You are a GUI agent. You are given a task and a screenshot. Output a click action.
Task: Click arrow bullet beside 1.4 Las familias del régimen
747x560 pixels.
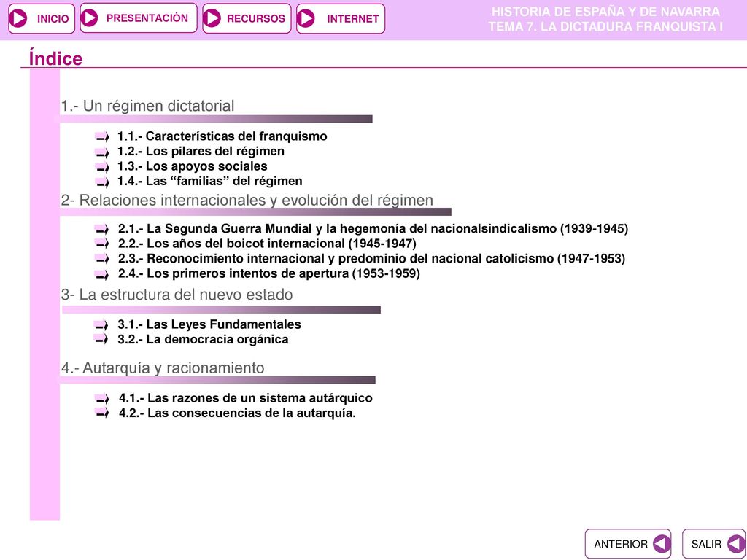[102, 182]
